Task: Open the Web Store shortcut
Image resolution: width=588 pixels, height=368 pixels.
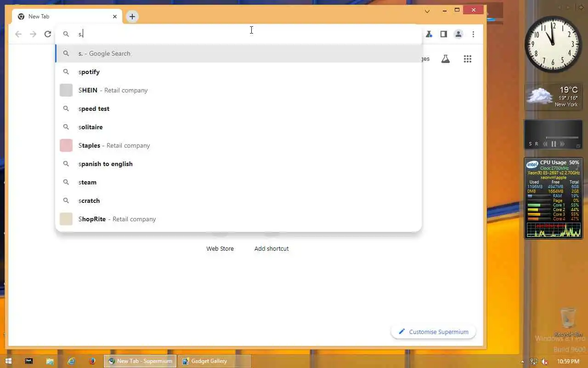Action: pos(220,248)
